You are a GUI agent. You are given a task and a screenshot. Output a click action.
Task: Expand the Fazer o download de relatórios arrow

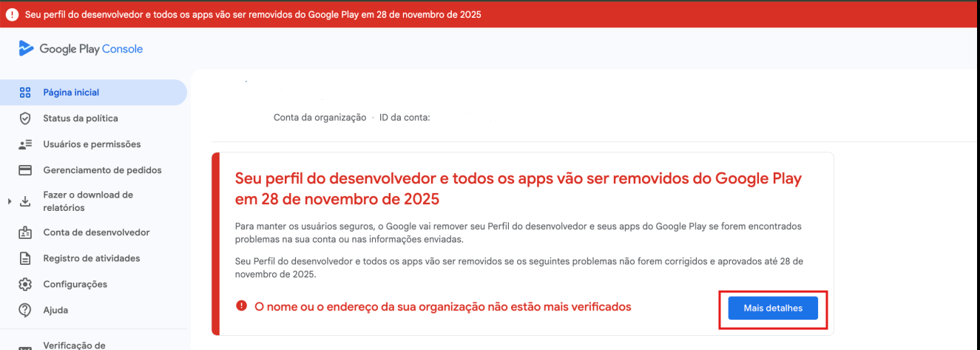9,201
